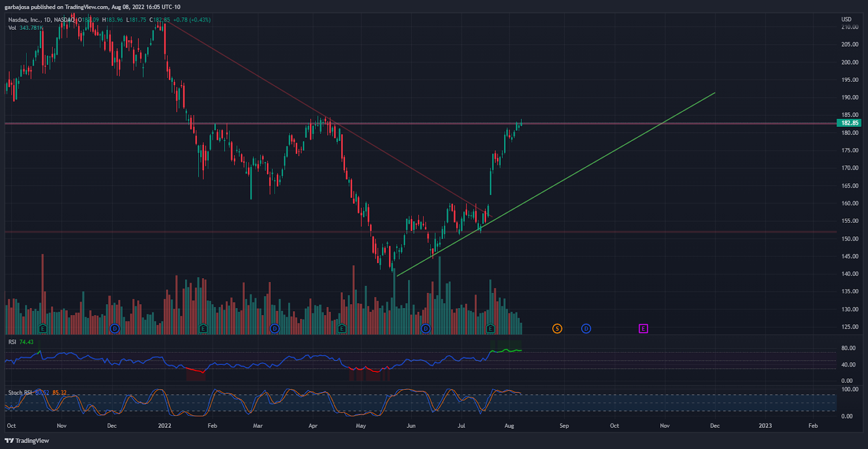The width and height of the screenshot is (868, 449).
Task: Click the Aug label on time axis
Action: click(509, 426)
